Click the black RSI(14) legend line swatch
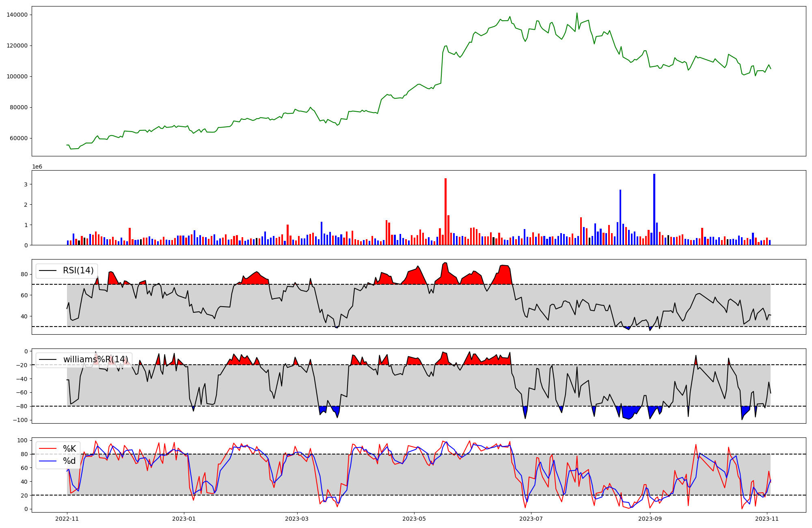The image size is (812, 528). coord(48,271)
